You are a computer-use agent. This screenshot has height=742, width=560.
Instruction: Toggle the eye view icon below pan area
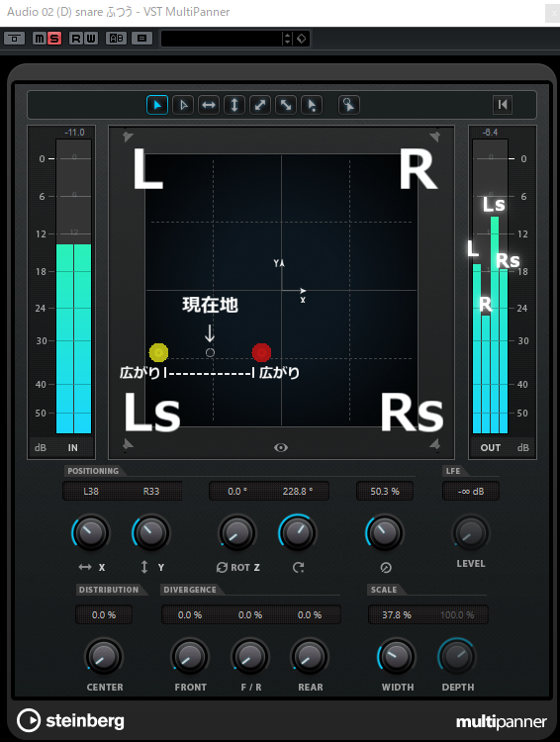281,447
